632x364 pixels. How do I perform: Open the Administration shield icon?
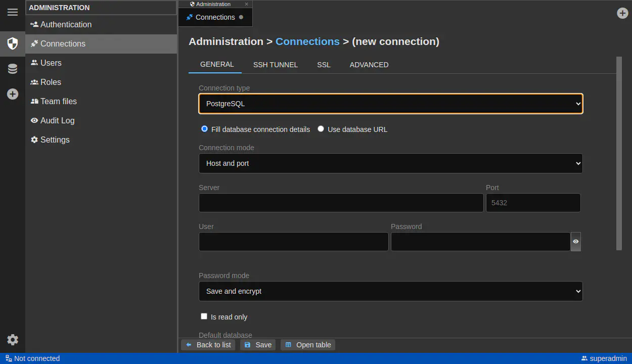coord(13,43)
